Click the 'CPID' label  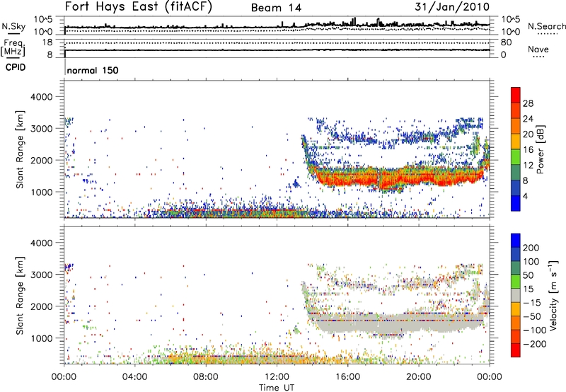(16, 67)
